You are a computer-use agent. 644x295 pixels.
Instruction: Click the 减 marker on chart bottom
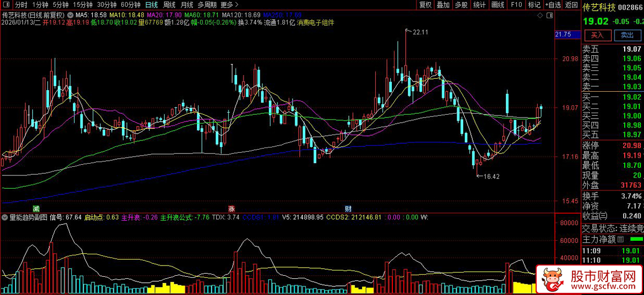36,208
